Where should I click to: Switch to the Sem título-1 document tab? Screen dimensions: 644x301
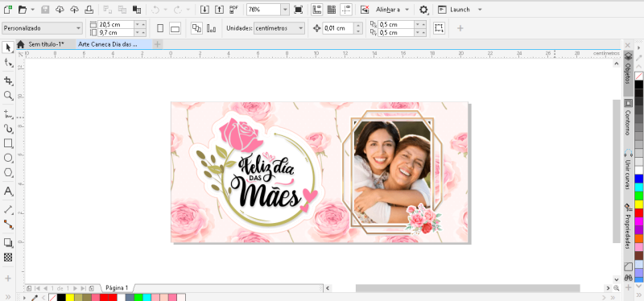[x=46, y=44]
